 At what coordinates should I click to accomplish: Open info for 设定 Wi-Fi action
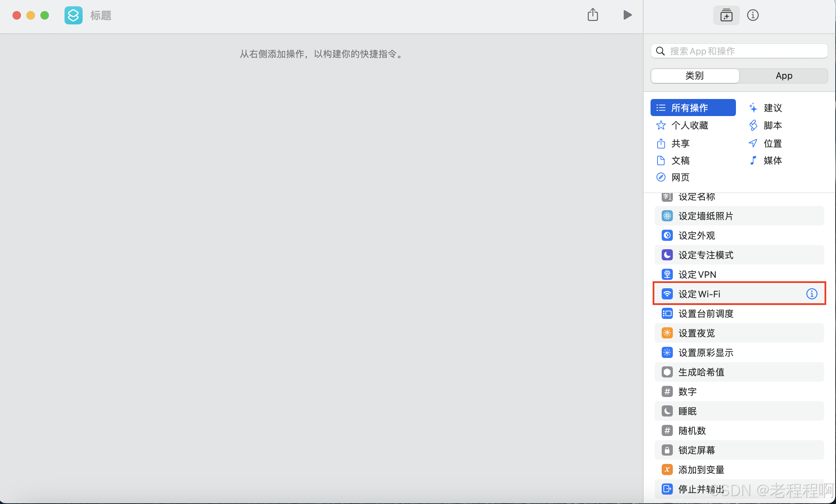tap(812, 294)
